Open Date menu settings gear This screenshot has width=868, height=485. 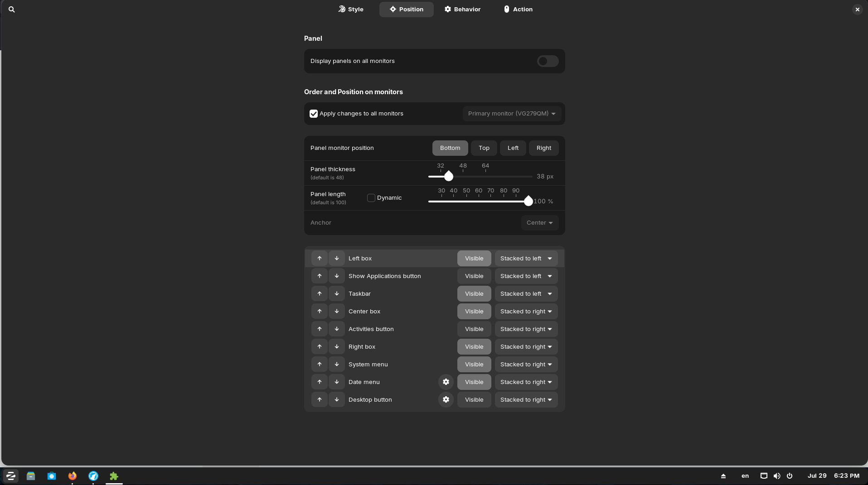[x=446, y=382]
